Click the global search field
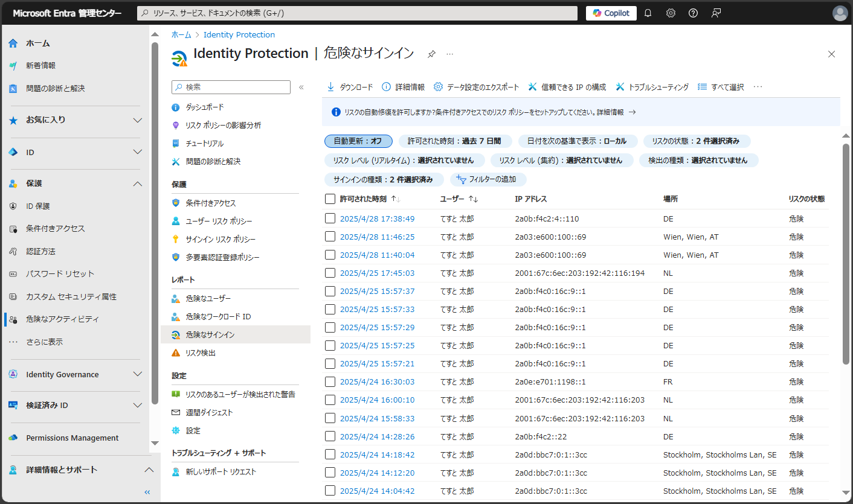853x504 pixels. [358, 13]
